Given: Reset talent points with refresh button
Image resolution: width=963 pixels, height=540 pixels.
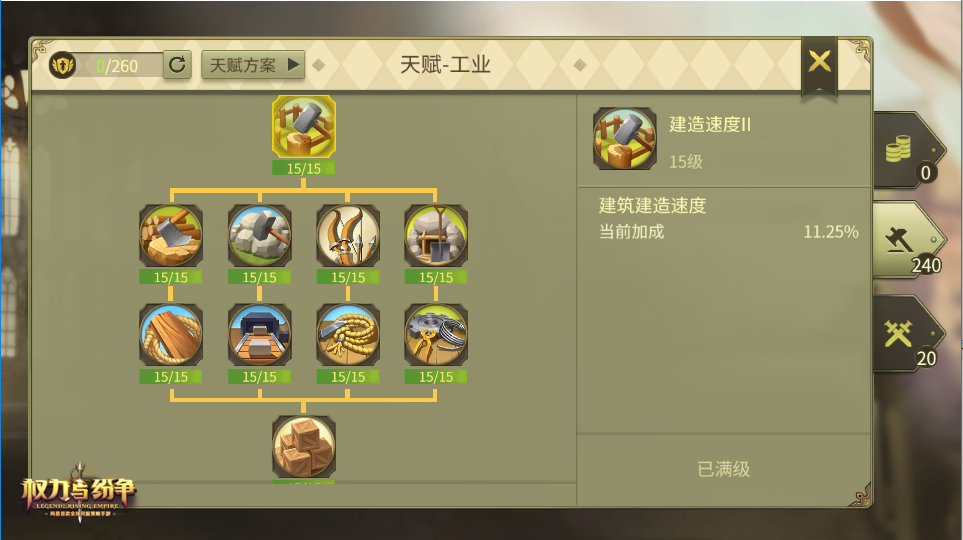Looking at the screenshot, I should (x=177, y=65).
